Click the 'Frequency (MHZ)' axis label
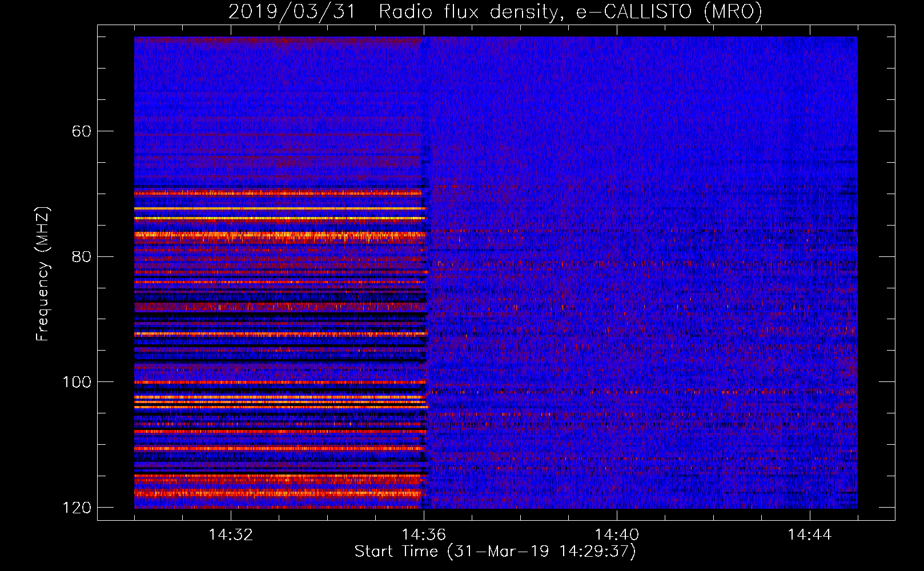The height and width of the screenshot is (571, 924). pos(43,274)
